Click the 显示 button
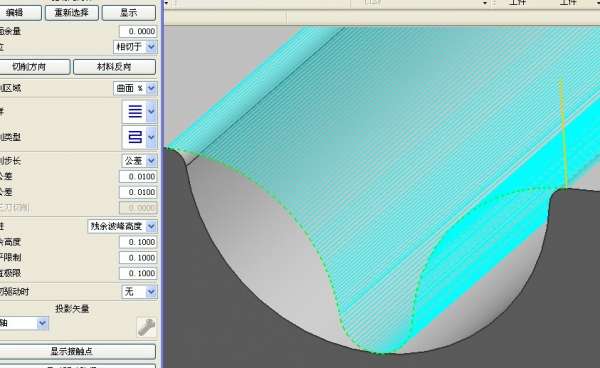The width and height of the screenshot is (600, 368). pos(129,13)
